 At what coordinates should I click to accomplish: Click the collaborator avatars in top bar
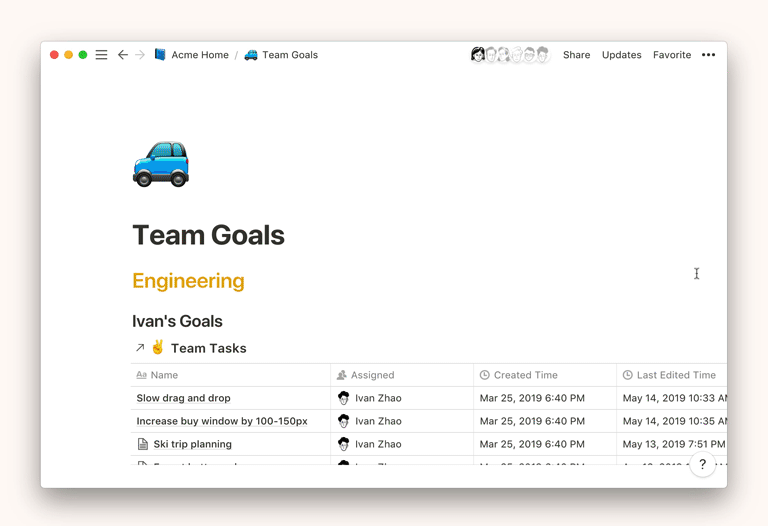[x=510, y=55]
